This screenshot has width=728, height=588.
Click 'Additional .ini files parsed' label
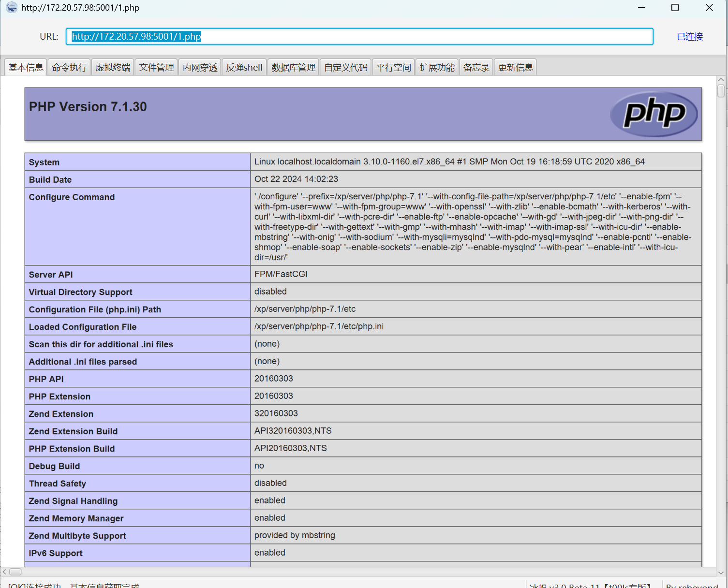(x=83, y=362)
